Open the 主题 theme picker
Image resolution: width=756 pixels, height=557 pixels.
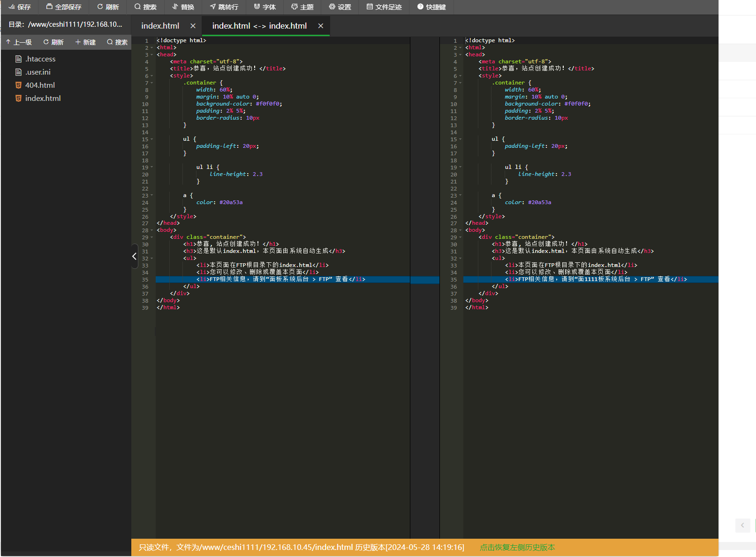[302, 7]
